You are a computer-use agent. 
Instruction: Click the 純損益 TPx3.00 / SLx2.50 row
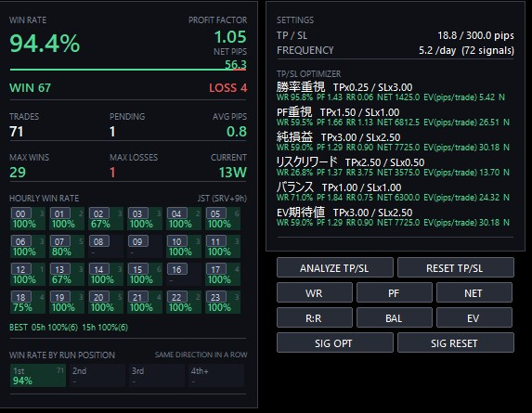coord(393,142)
